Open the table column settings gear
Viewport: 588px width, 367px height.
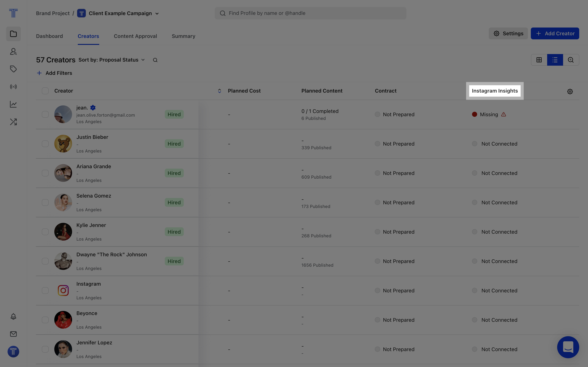coord(570,92)
